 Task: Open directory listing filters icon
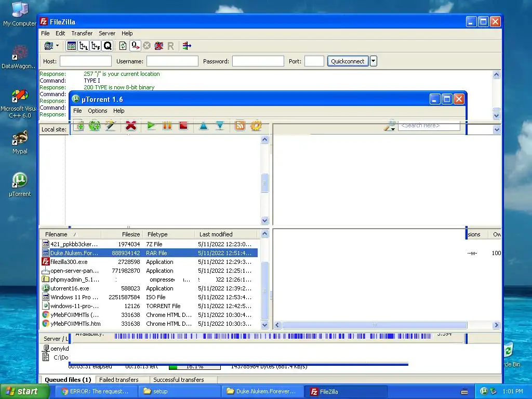point(187,46)
